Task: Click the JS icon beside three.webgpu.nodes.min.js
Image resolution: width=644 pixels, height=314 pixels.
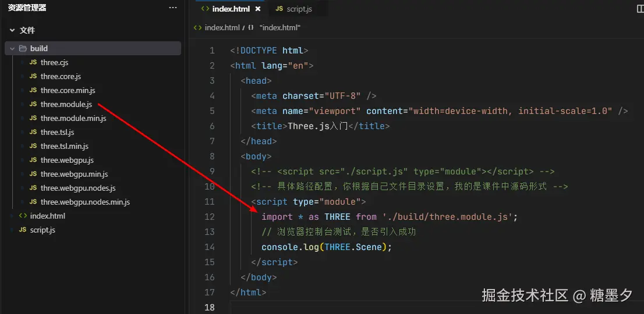Action: tap(33, 202)
